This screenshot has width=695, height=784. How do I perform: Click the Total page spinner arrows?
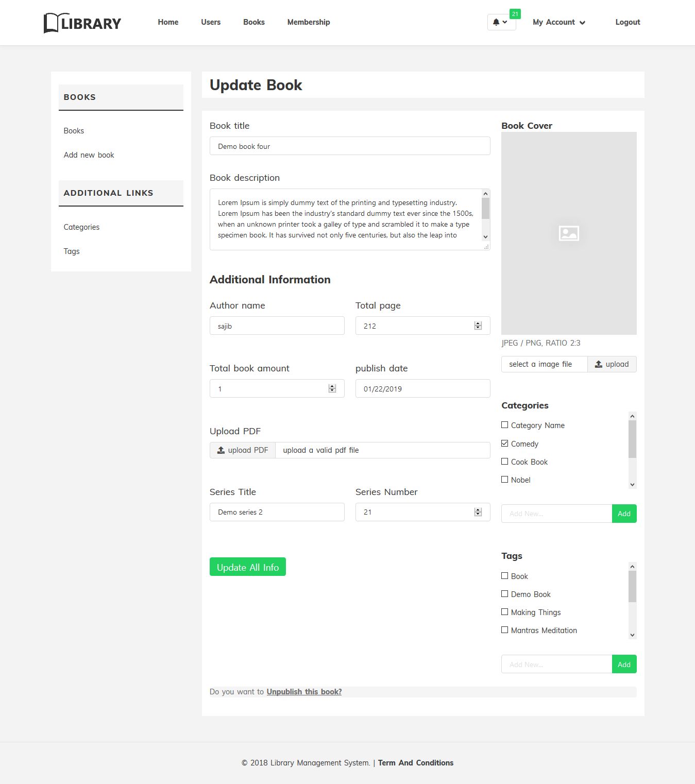tap(478, 326)
